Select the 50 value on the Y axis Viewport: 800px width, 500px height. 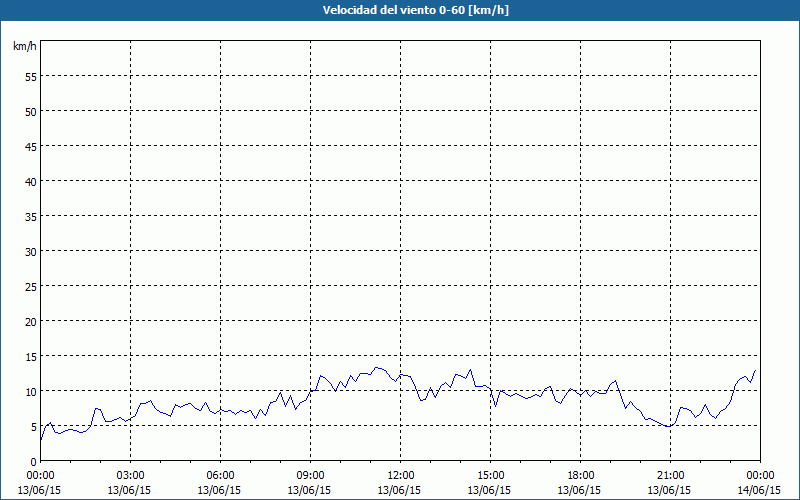tap(31, 112)
